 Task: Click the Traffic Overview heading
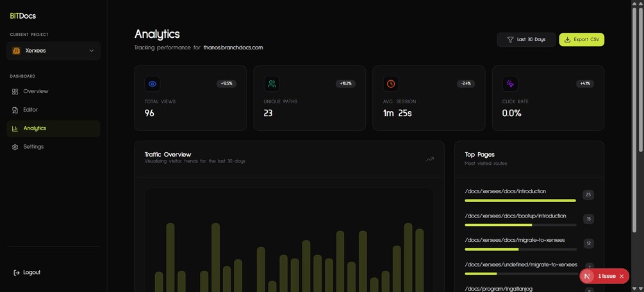click(x=168, y=155)
